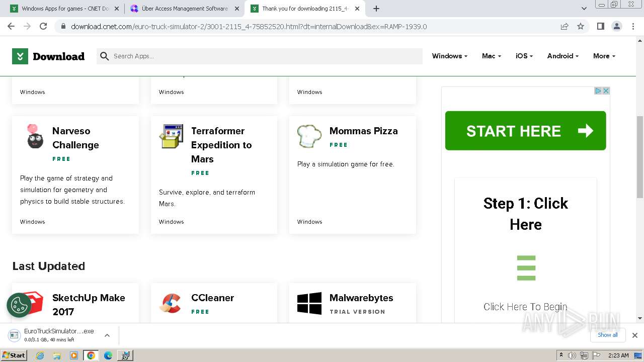Click the SketchUp Make 2017 icon
The image size is (644, 362).
[33, 303]
